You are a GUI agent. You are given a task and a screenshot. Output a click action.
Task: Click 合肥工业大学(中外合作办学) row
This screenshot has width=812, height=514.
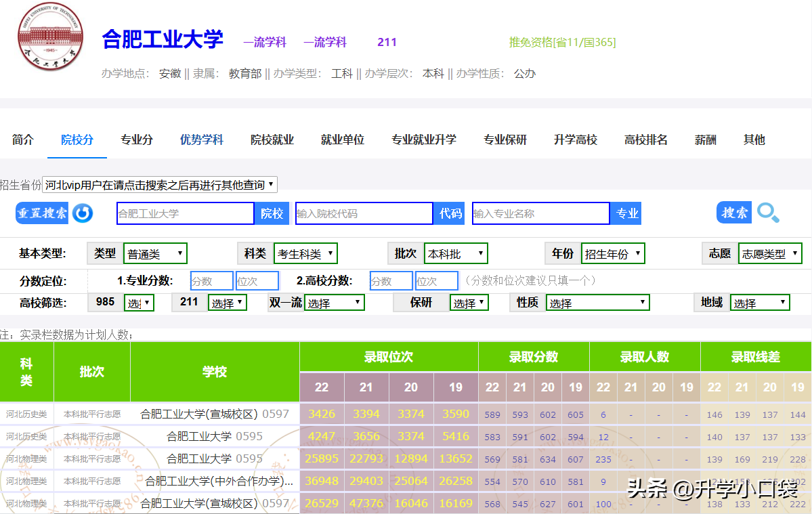(219, 481)
